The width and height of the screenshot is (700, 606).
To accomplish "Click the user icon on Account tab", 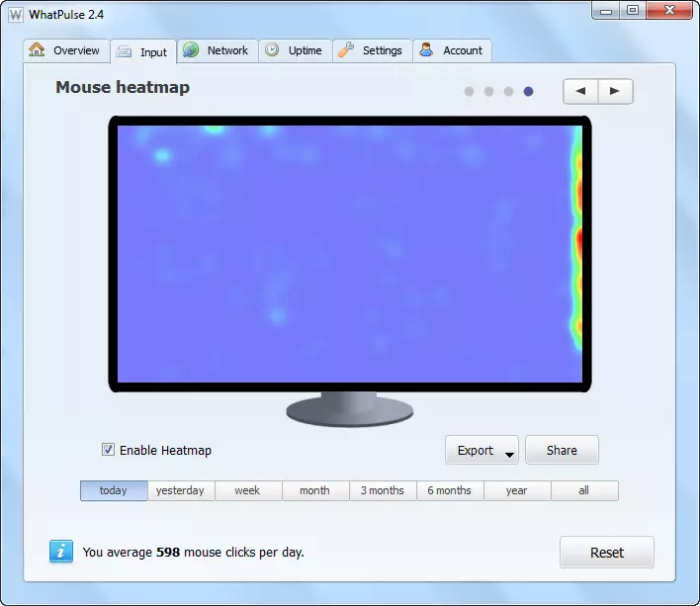I will (426, 49).
